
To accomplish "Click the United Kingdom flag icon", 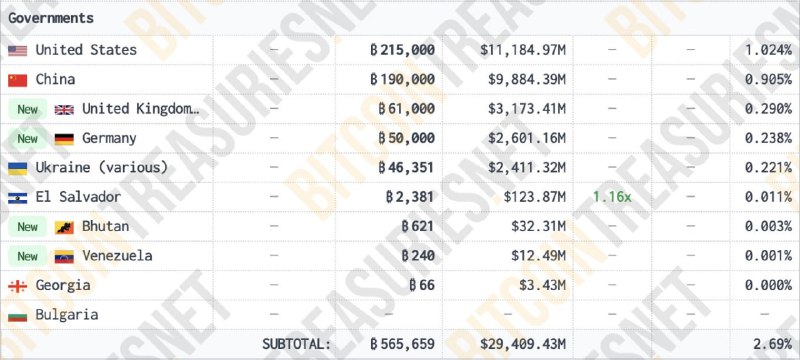I will point(64,109).
